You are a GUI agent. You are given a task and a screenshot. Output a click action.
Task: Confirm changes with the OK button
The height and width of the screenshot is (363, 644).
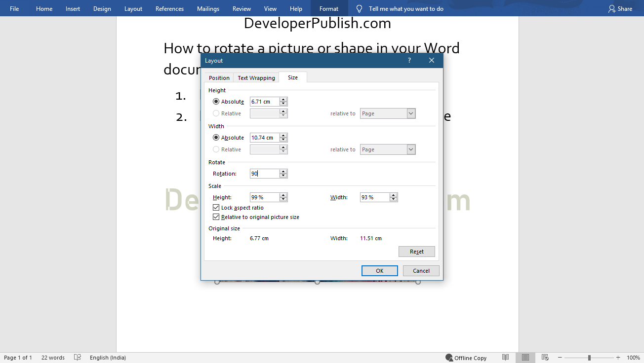[379, 270]
